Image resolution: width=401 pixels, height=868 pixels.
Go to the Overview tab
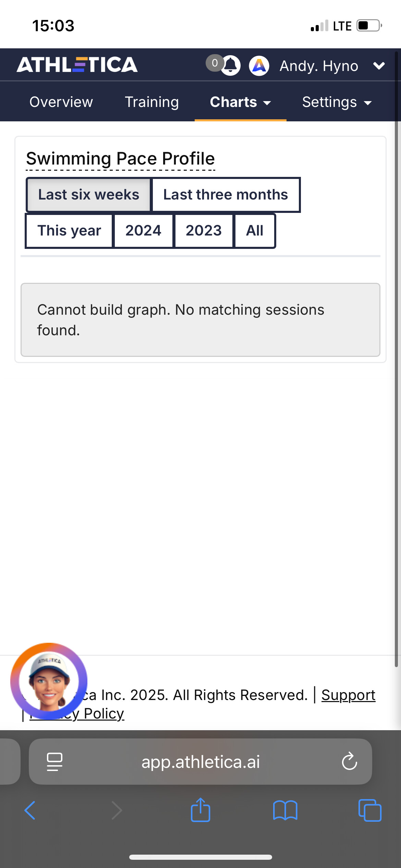61,102
